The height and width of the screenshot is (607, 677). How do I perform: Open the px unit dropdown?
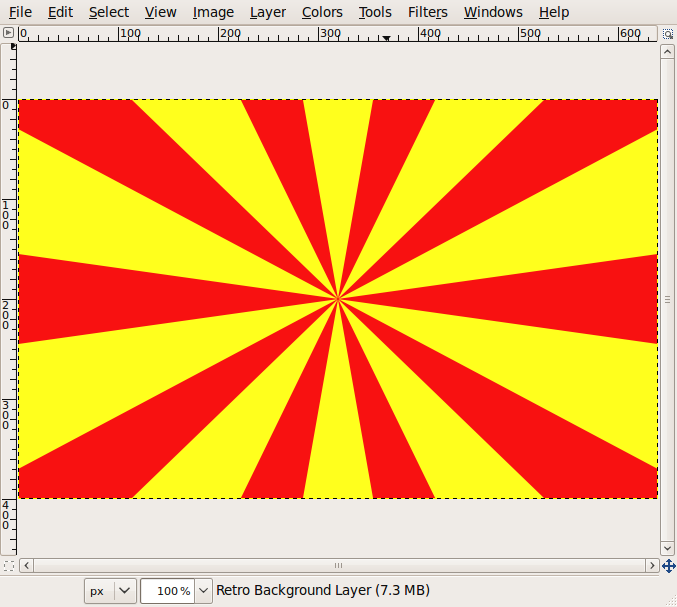pyautogui.click(x=111, y=591)
